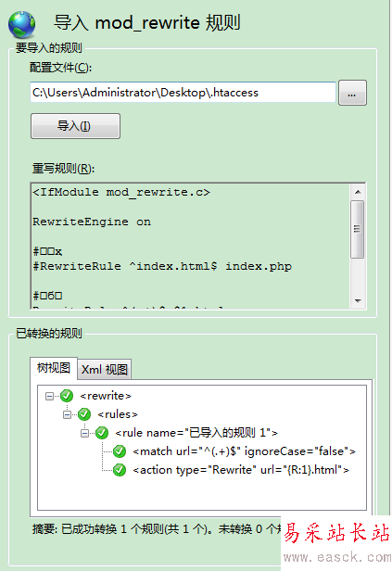
Task: Click green check icon next to <rewrite>
Action: [x=67, y=396]
